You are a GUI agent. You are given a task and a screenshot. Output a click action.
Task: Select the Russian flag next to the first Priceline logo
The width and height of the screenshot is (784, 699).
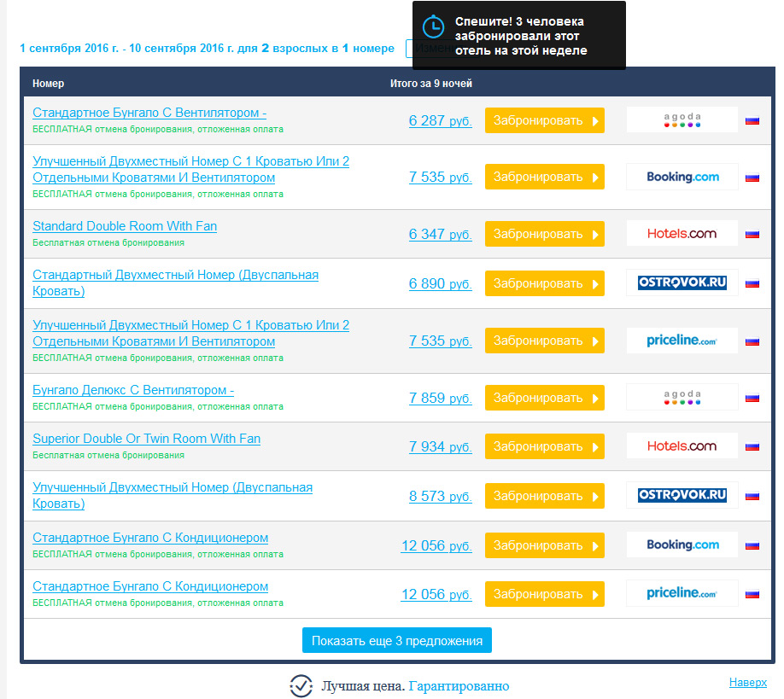752,341
